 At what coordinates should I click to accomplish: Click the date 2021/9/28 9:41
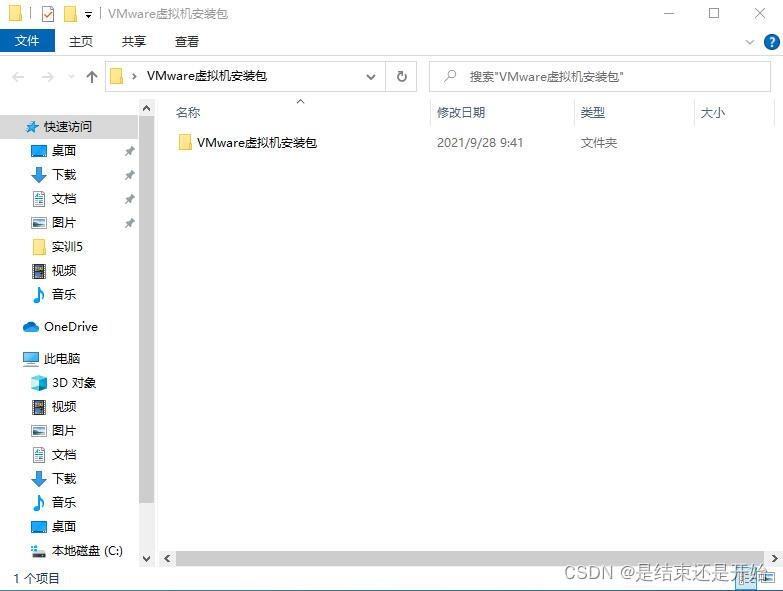coord(480,143)
